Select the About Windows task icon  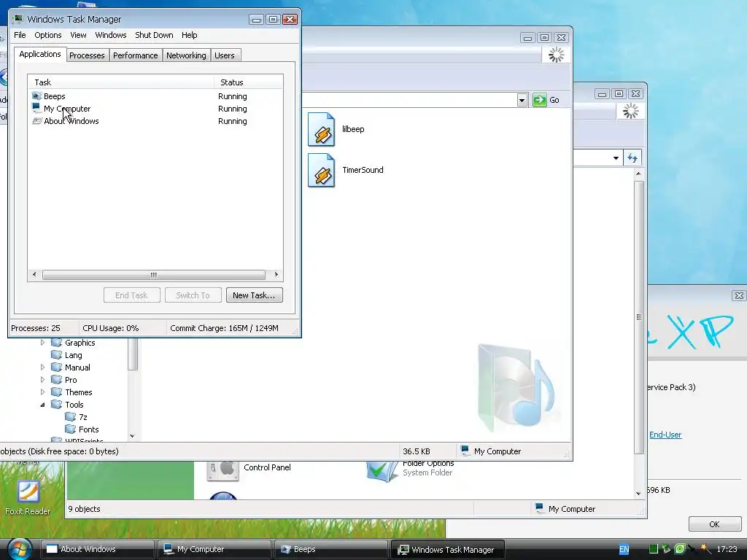tap(36, 121)
